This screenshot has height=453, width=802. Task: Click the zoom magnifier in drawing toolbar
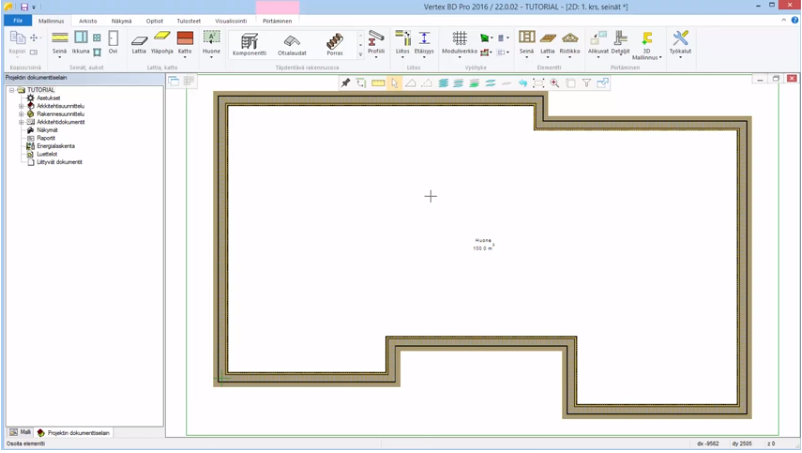point(554,84)
